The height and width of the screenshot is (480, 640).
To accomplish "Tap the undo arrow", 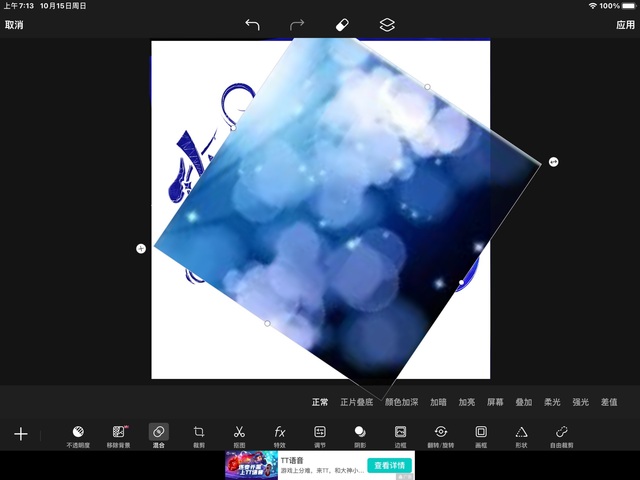I will click(x=252, y=24).
